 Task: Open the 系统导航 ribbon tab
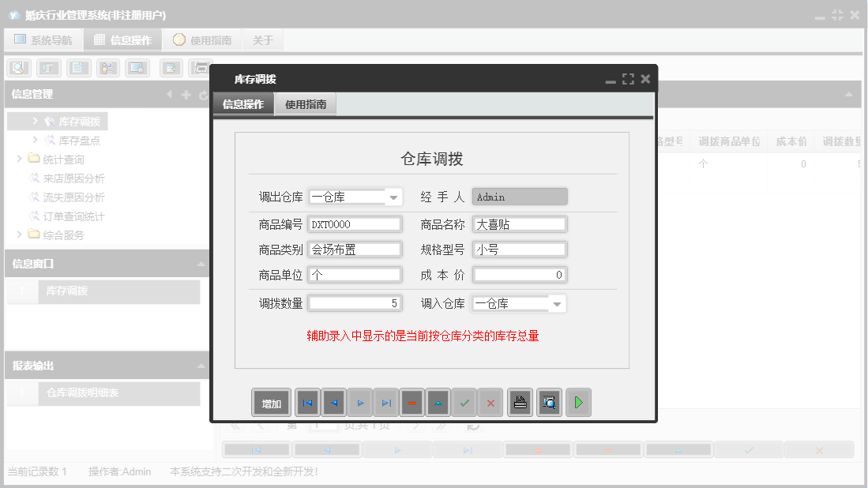coord(43,39)
